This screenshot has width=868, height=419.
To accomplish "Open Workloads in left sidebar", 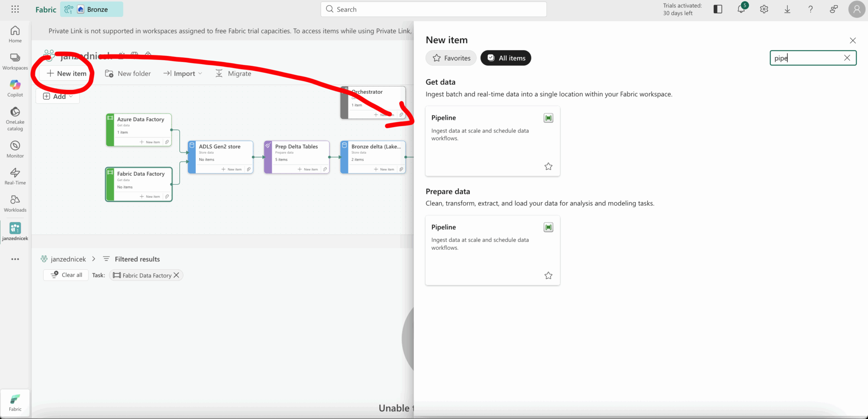I will [x=15, y=204].
